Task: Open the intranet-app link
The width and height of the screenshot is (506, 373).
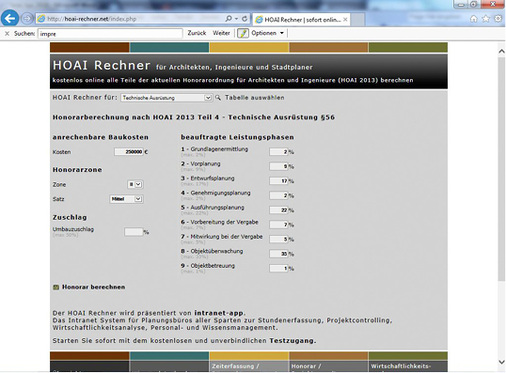Action: pos(219,313)
